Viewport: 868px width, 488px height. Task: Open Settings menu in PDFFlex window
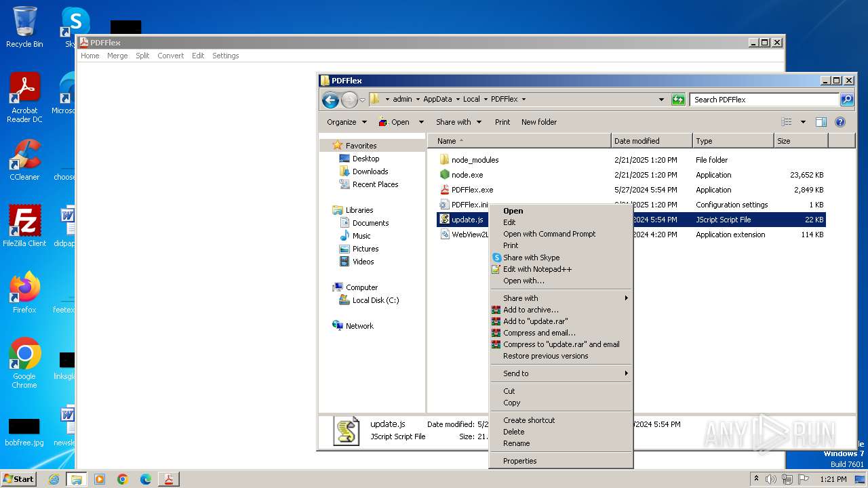[225, 56]
